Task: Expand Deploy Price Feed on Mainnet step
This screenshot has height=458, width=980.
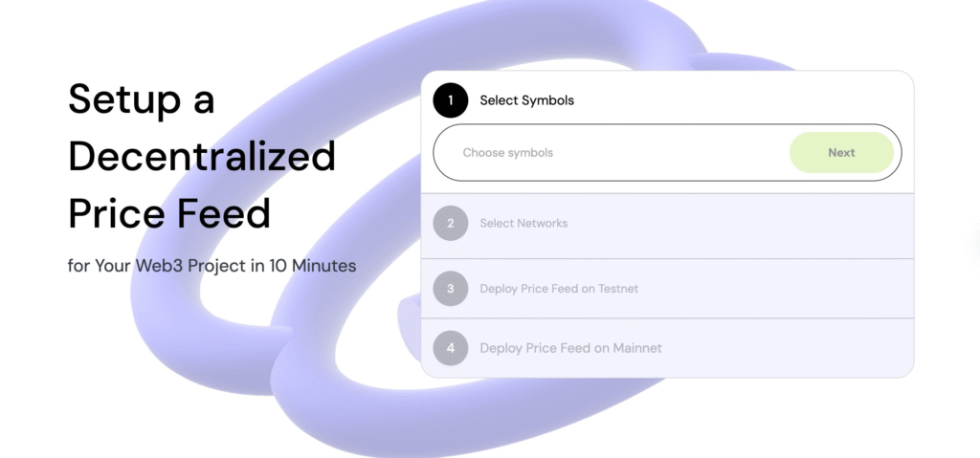Action: pos(570,348)
